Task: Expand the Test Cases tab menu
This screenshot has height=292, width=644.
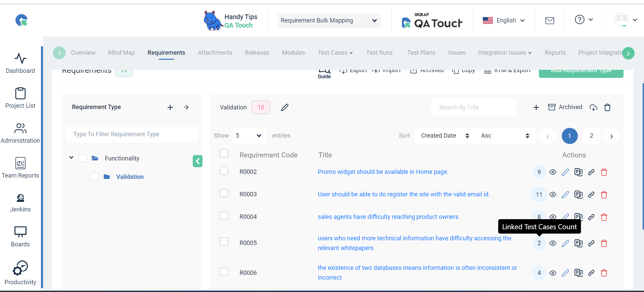Action: tap(335, 53)
